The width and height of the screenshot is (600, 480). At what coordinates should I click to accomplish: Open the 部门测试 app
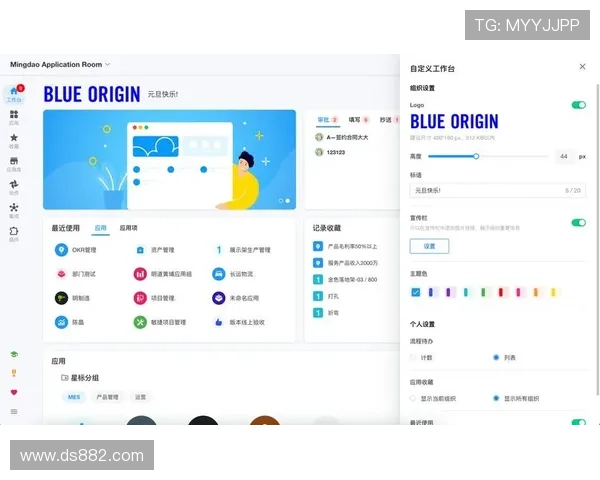(76, 274)
